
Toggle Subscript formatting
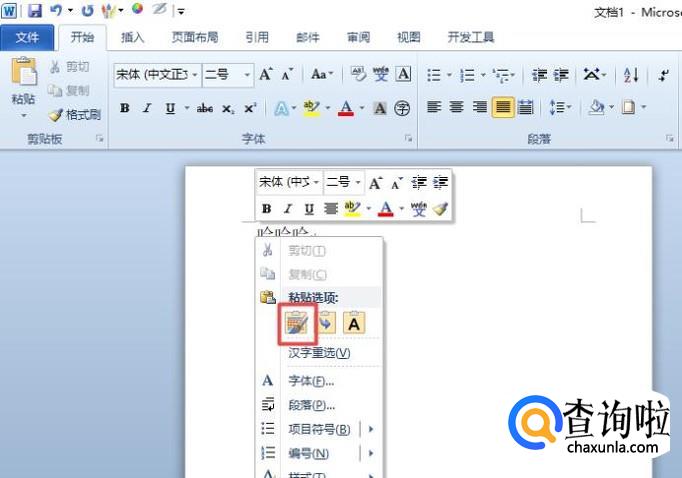[x=227, y=108]
